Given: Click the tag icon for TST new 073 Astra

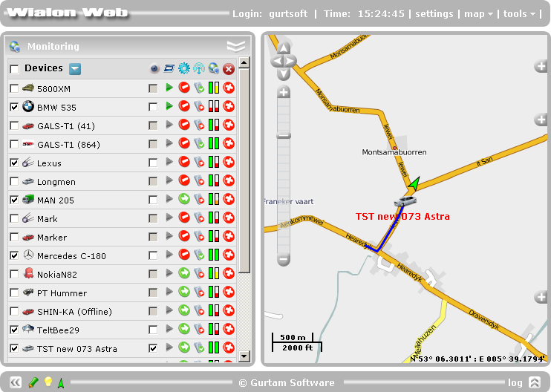Looking at the screenshot, I should point(199,347).
